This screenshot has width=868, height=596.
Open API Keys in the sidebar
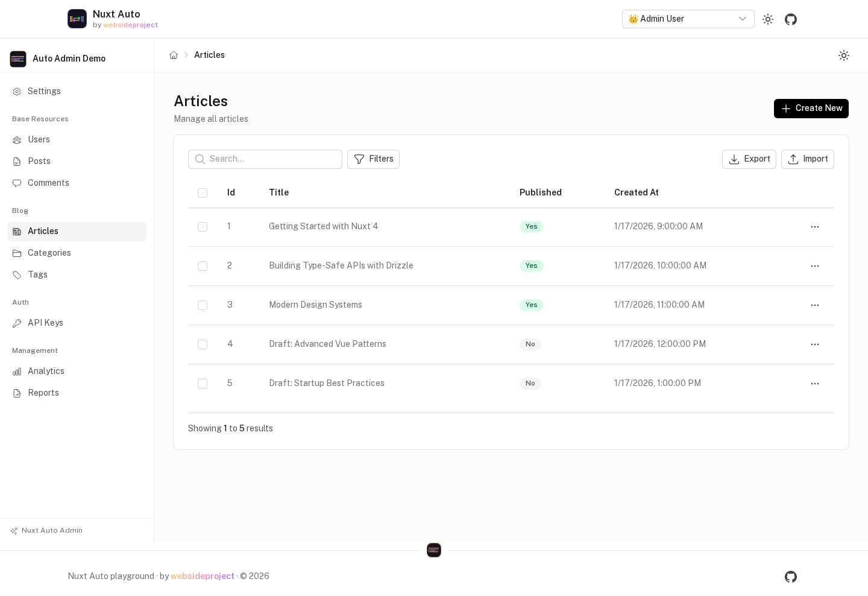(77, 323)
